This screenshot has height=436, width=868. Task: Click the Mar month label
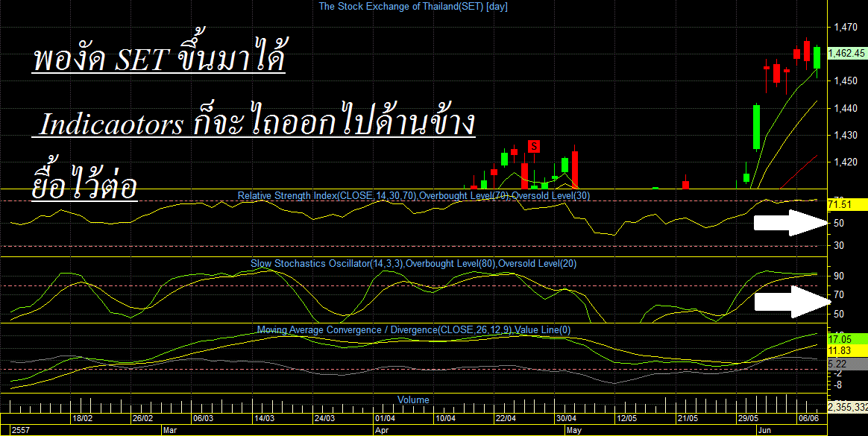[x=169, y=430]
